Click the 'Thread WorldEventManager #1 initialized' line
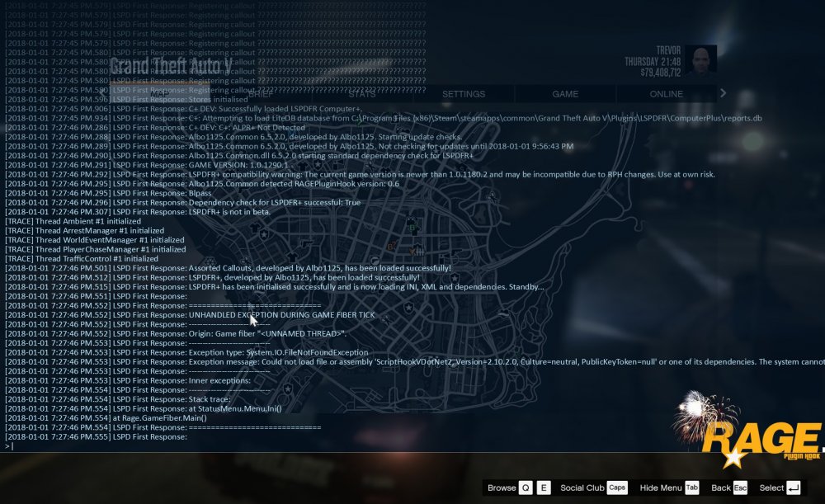 [95, 239]
